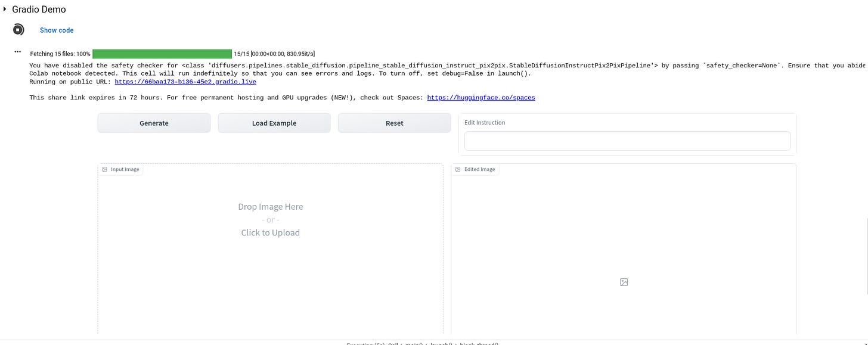
Task: Stop the running cell execution
Action: (x=18, y=30)
